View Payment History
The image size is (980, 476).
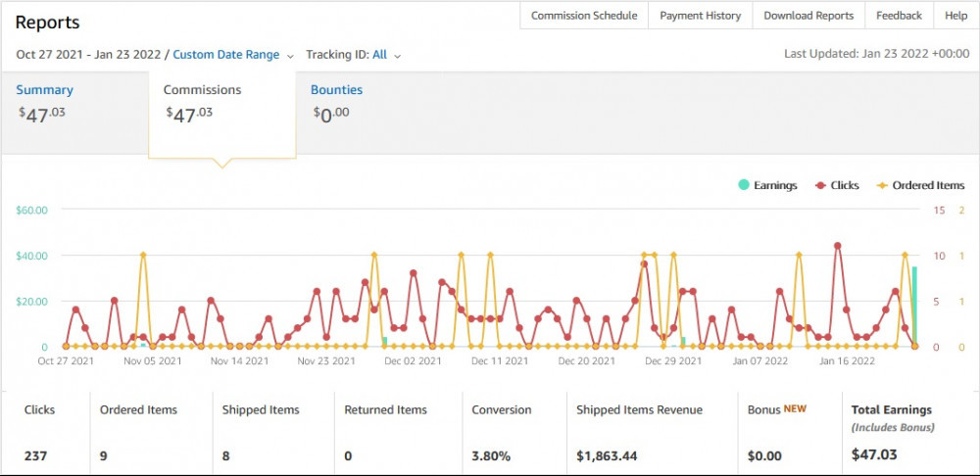pos(700,16)
